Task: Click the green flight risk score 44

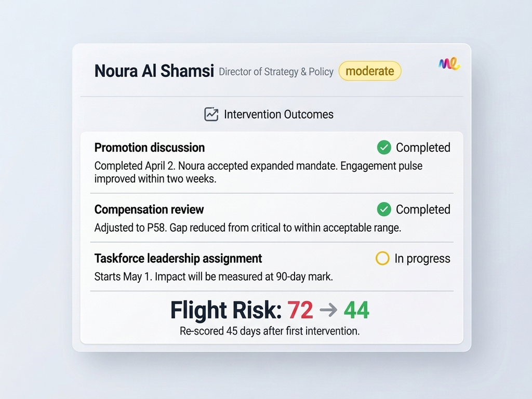Action: 356,311
